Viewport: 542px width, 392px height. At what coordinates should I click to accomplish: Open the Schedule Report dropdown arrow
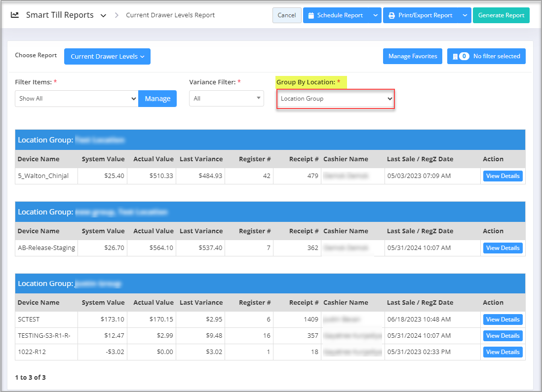(x=375, y=15)
